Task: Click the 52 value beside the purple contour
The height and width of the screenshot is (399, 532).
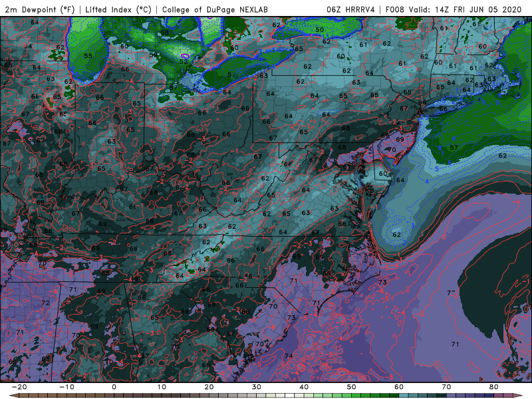Action: click(x=184, y=61)
